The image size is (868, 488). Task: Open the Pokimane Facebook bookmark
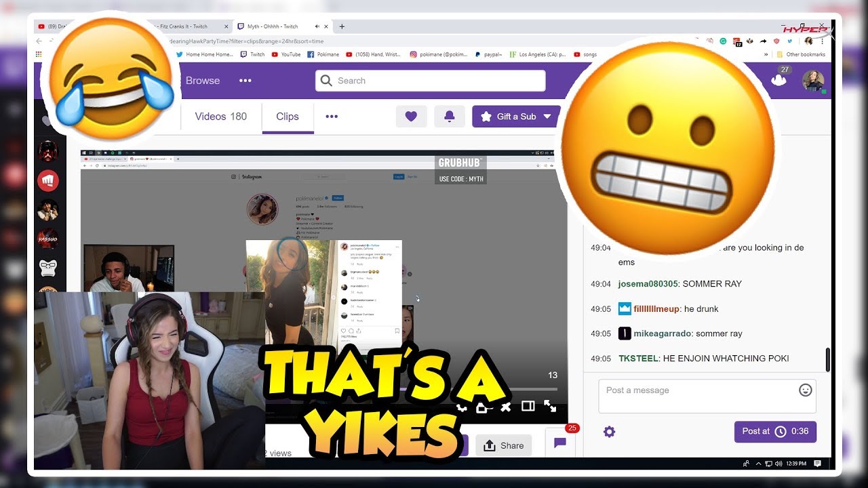coord(323,54)
